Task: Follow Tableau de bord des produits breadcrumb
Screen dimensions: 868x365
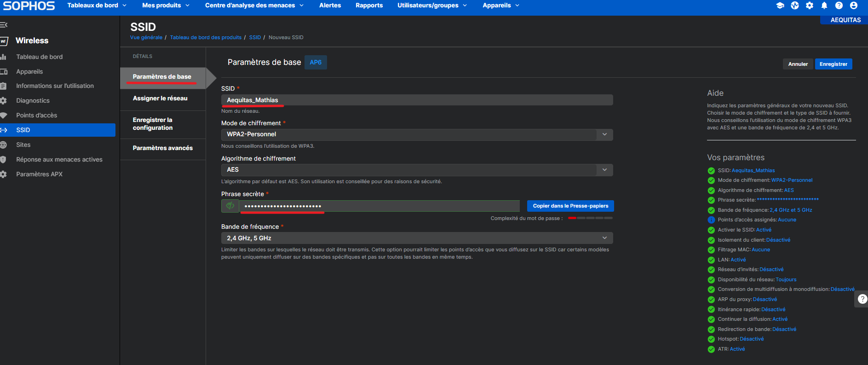Action: pyautogui.click(x=206, y=37)
